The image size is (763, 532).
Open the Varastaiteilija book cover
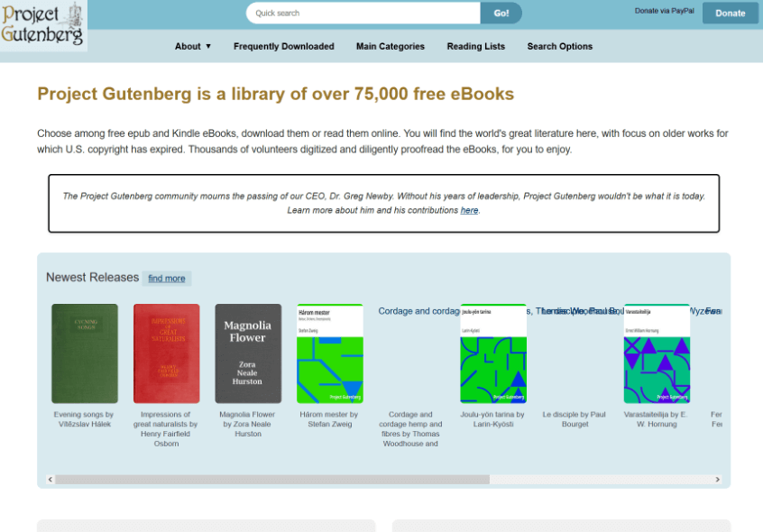click(x=657, y=353)
